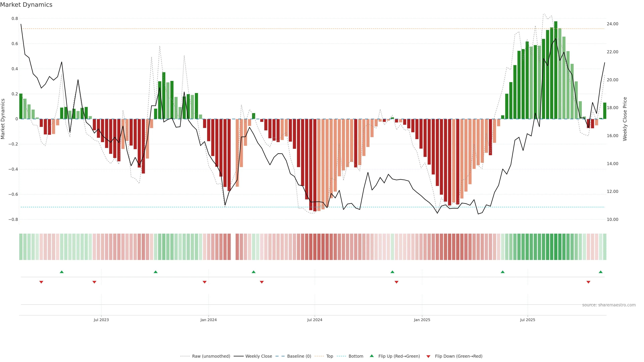Click the red Flip Down triangle in legend

click(428, 356)
